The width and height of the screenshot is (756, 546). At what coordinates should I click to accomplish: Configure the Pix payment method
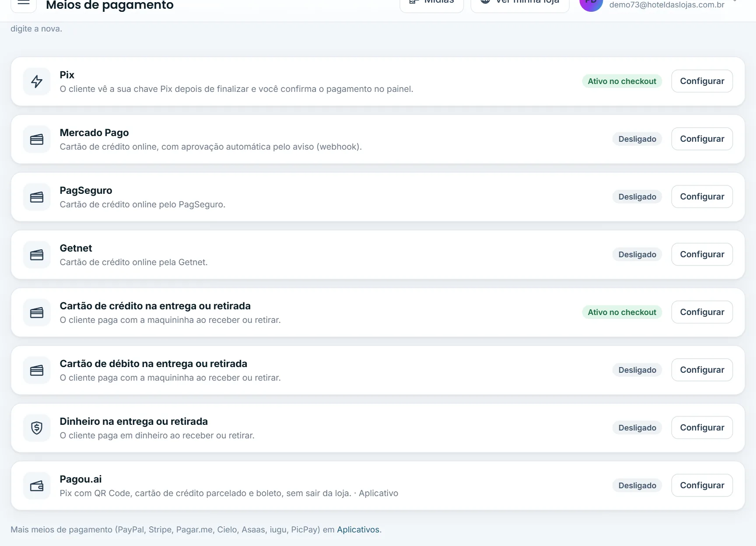702,81
